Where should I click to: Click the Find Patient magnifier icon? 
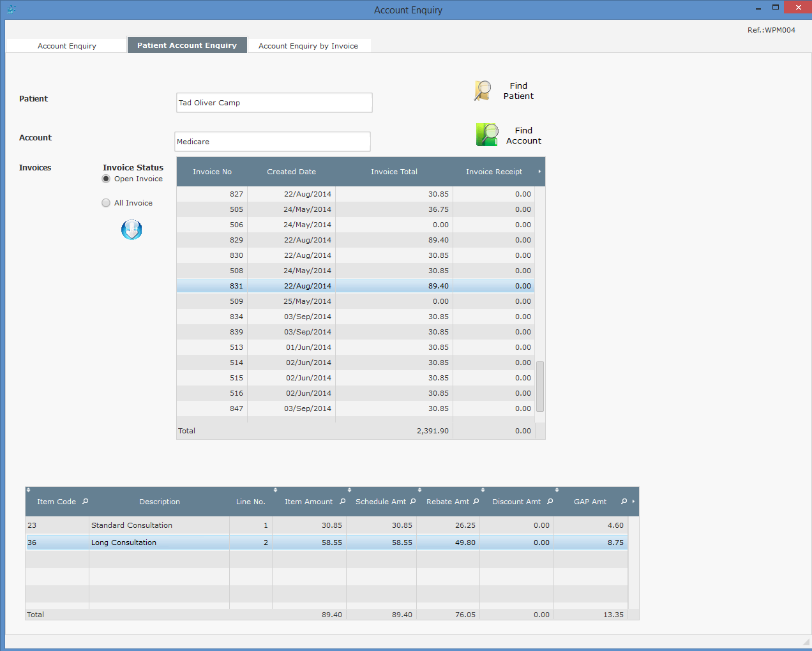(x=483, y=91)
